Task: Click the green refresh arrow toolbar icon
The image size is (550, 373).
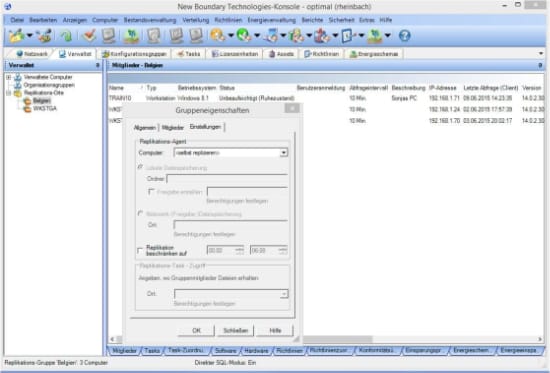Action: click(66, 35)
